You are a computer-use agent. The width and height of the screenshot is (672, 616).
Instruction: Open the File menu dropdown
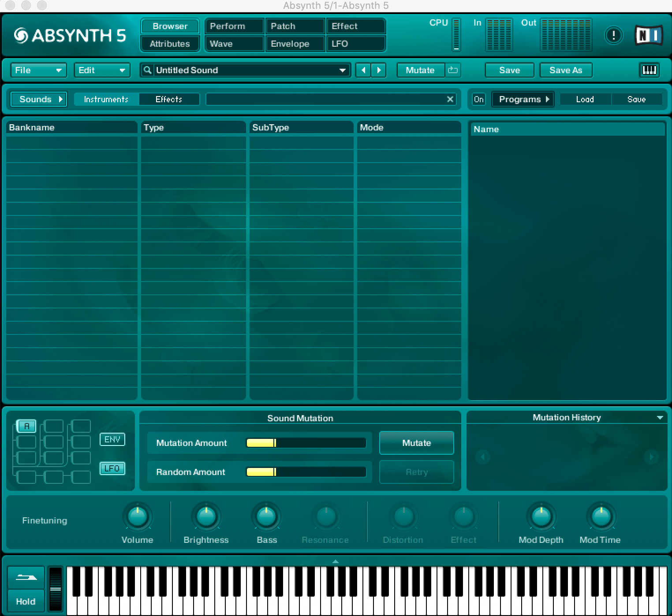[x=38, y=70]
